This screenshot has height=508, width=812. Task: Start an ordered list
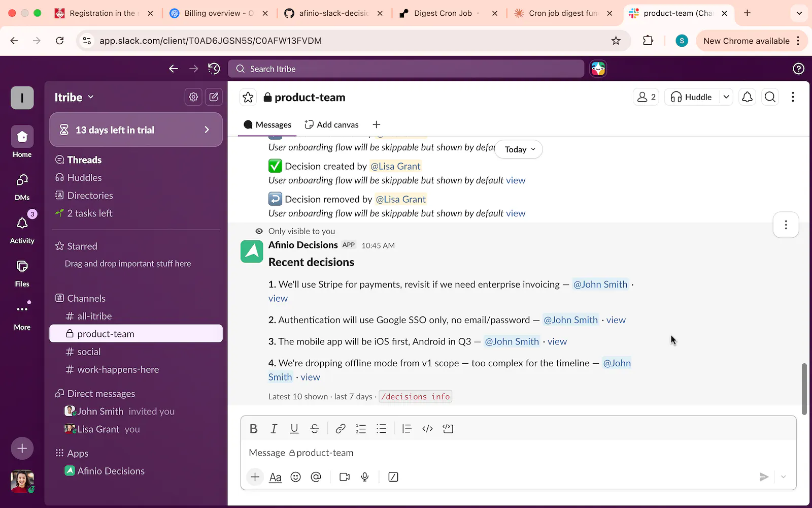point(361,429)
